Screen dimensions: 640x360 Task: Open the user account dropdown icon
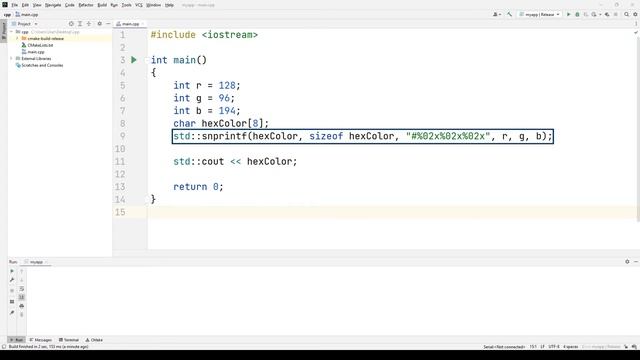pyautogui.click(x=497, y=14)
